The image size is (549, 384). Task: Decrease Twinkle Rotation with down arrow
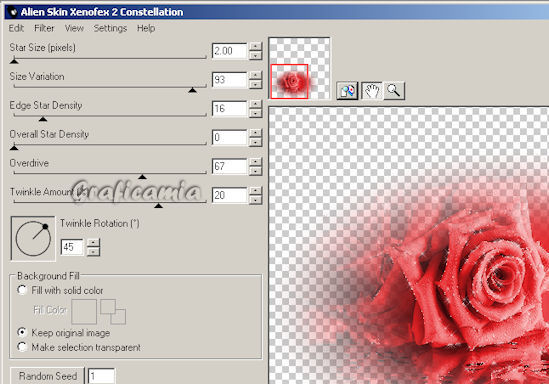point(93,251)
